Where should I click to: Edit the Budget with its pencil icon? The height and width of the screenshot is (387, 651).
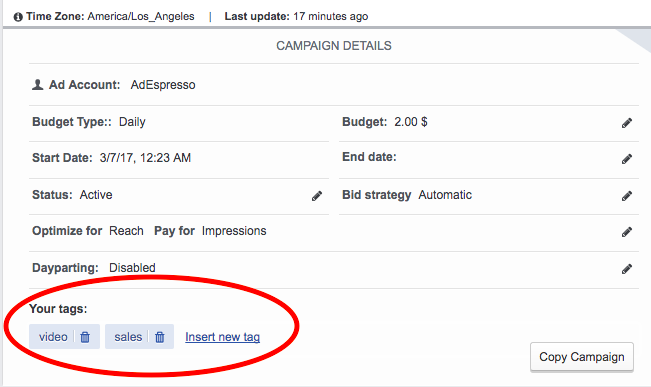click(627, 123)
